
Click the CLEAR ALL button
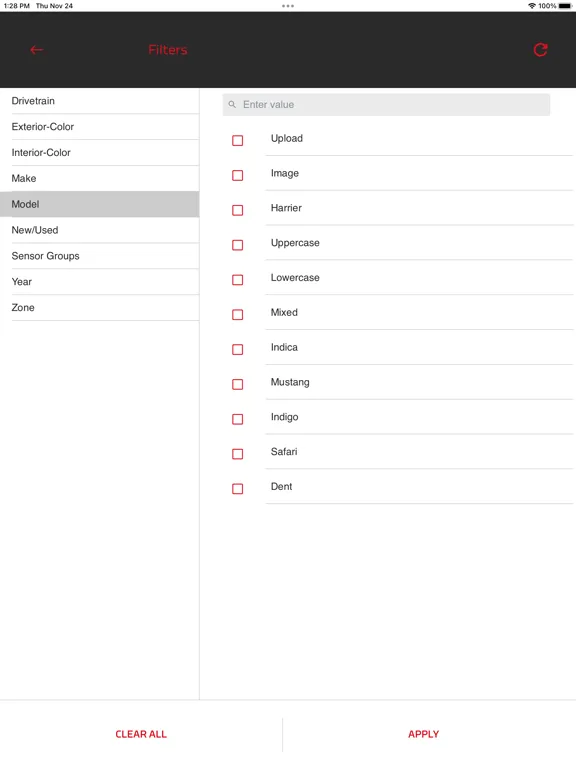click(141, 734)
